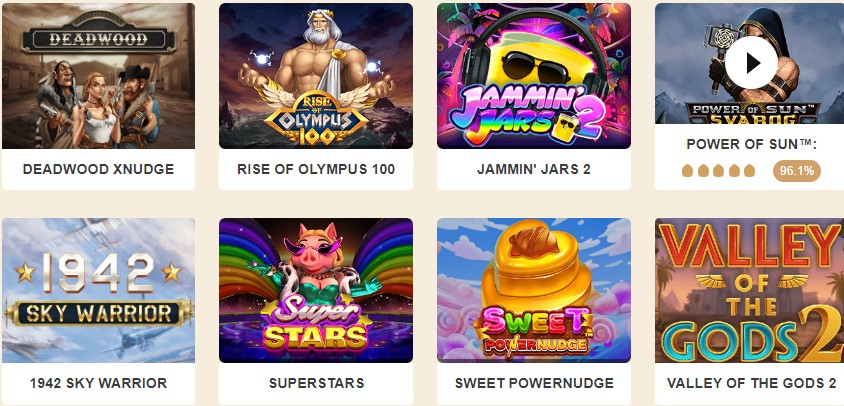This screenshot has height=406, width=844.
Task: Open the Jammin' Jars 2 thumbnail image
Action: [x=533, y=76]
